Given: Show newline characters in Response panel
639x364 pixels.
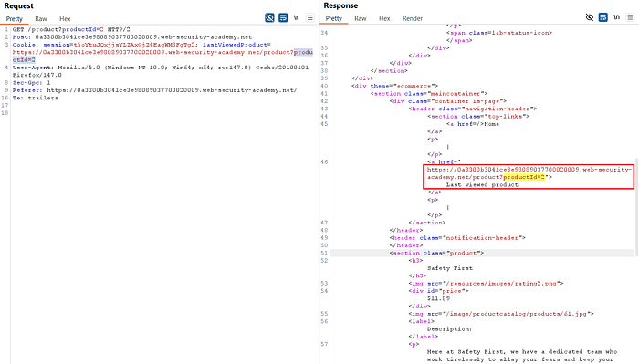Looking at the screenshot, I should [x=616, y=17].
